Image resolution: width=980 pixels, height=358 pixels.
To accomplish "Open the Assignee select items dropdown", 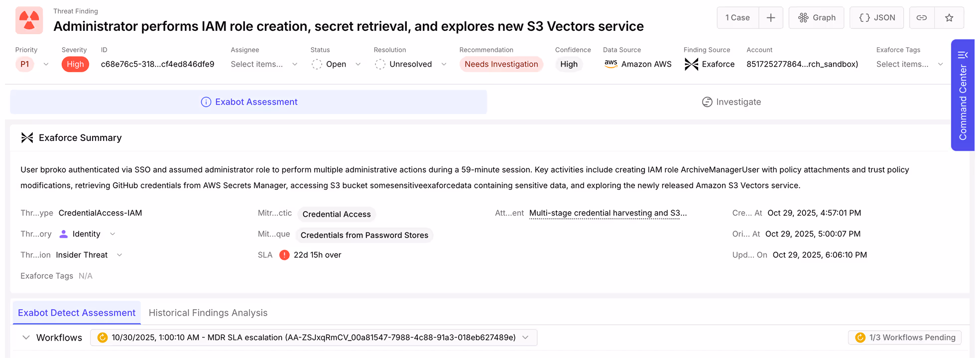I will click(x=264, y=64).
